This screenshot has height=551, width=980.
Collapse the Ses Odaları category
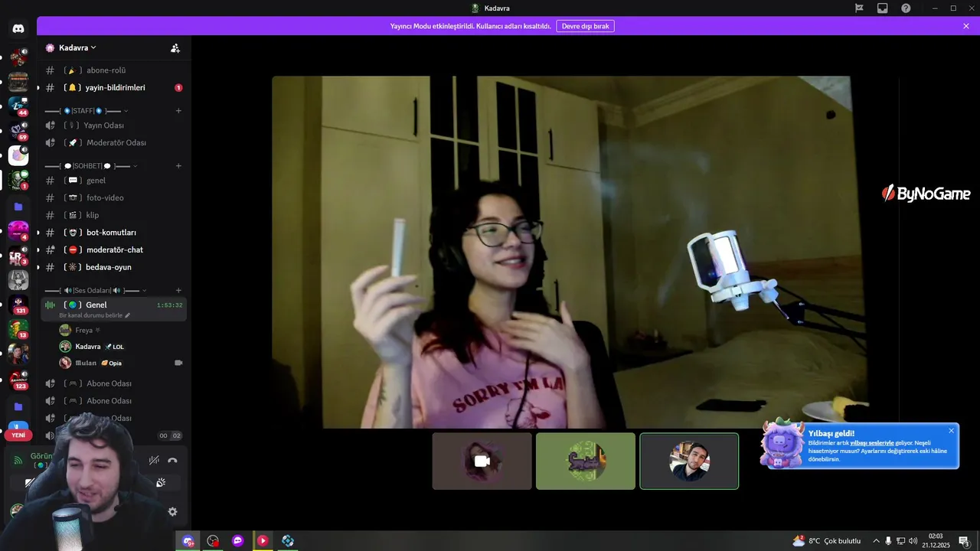click(x=96, y=291)
